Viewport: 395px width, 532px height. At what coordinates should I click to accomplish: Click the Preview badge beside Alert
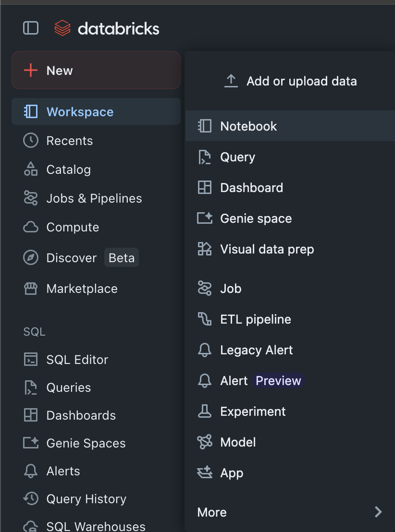[278, 380]
